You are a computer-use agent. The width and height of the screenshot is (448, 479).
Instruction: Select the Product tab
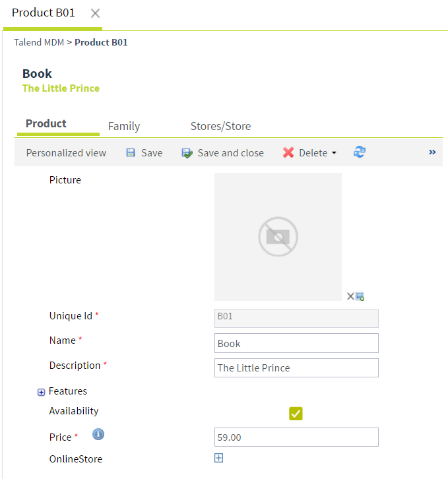point(46,123)
